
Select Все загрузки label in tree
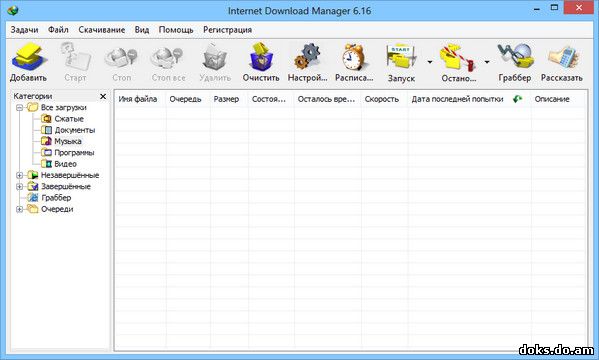pyautogui.click(x=64, y=108)
